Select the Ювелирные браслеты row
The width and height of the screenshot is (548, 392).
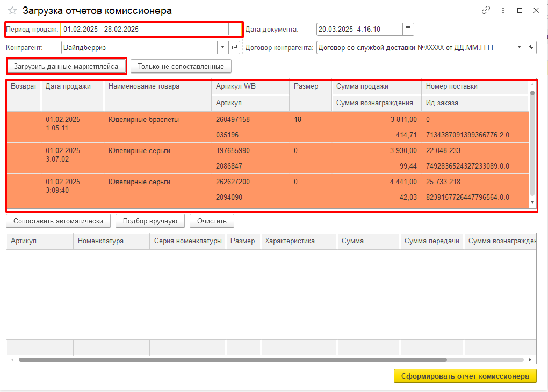pos(268,127)
